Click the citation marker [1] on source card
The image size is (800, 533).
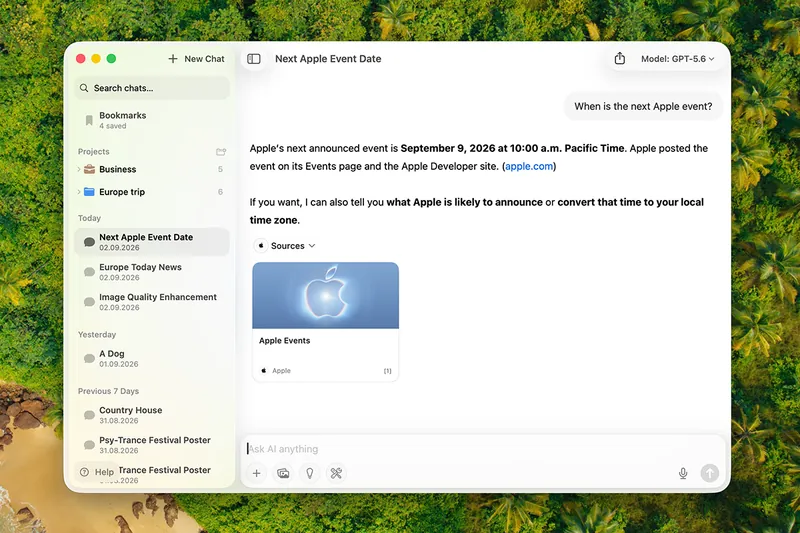tap(388, 371)
